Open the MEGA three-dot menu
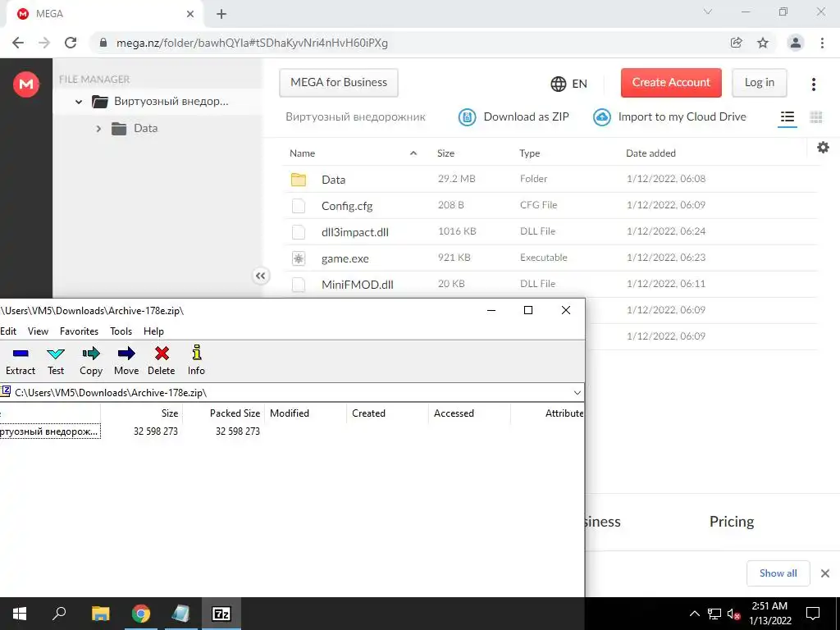This screenshot has width=840, height=630. click(813, 84)
